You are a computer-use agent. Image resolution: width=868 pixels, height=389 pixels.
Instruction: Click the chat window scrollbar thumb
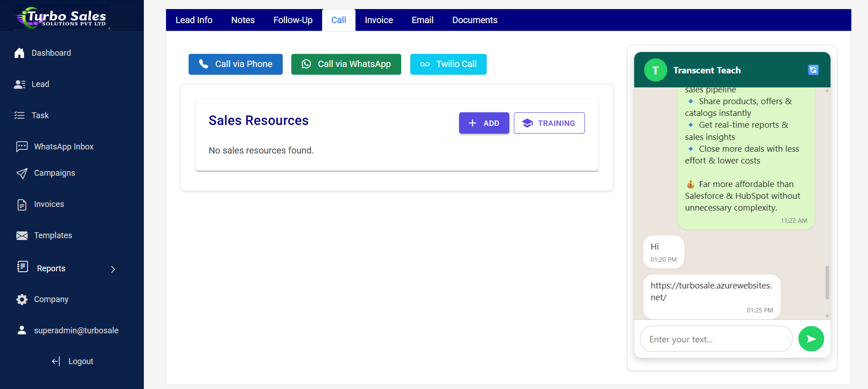[x=827, y=283]
